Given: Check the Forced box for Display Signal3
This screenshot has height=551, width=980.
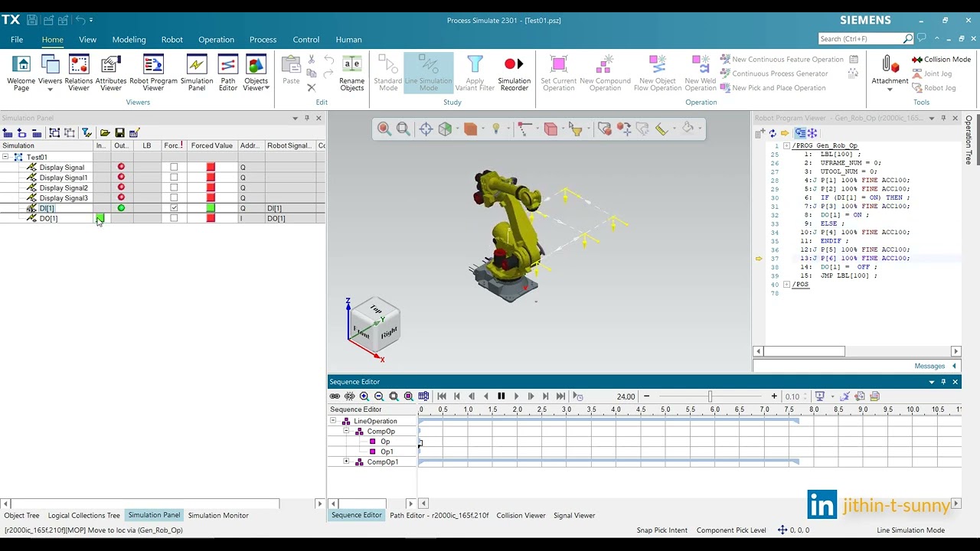Looking at the screenshot, I should (x=174, y=197).
